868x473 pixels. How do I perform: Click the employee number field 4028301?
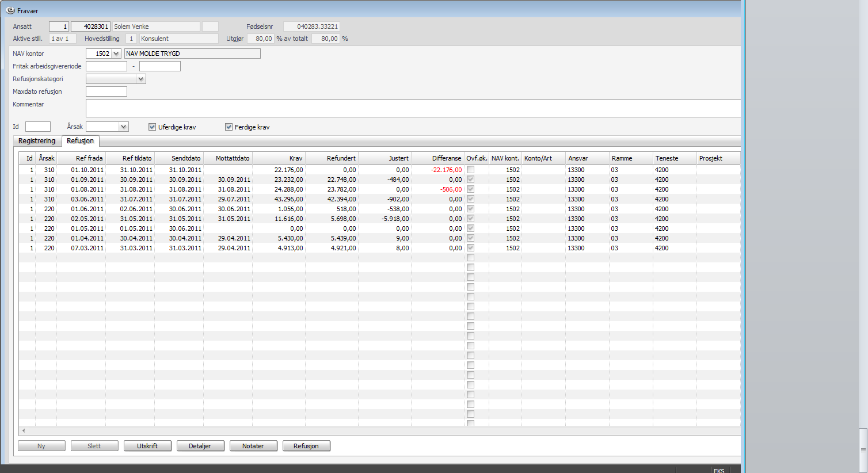click(x=90, y=26)
